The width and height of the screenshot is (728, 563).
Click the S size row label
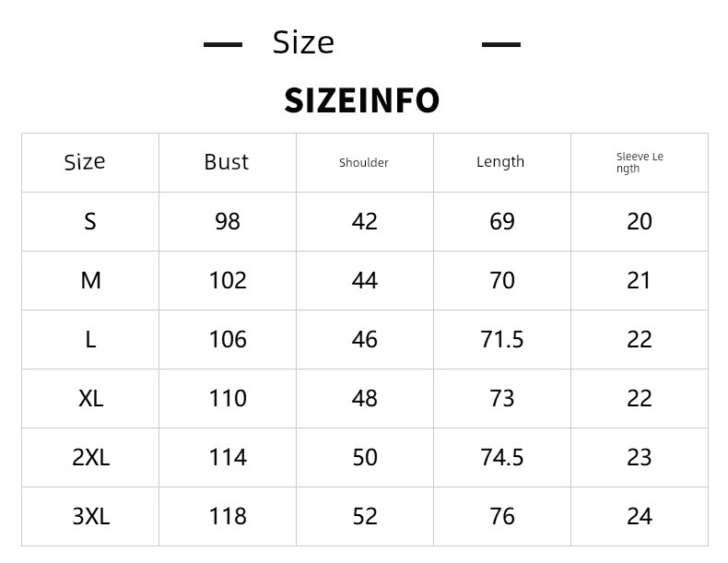click(x=90, y=221)
